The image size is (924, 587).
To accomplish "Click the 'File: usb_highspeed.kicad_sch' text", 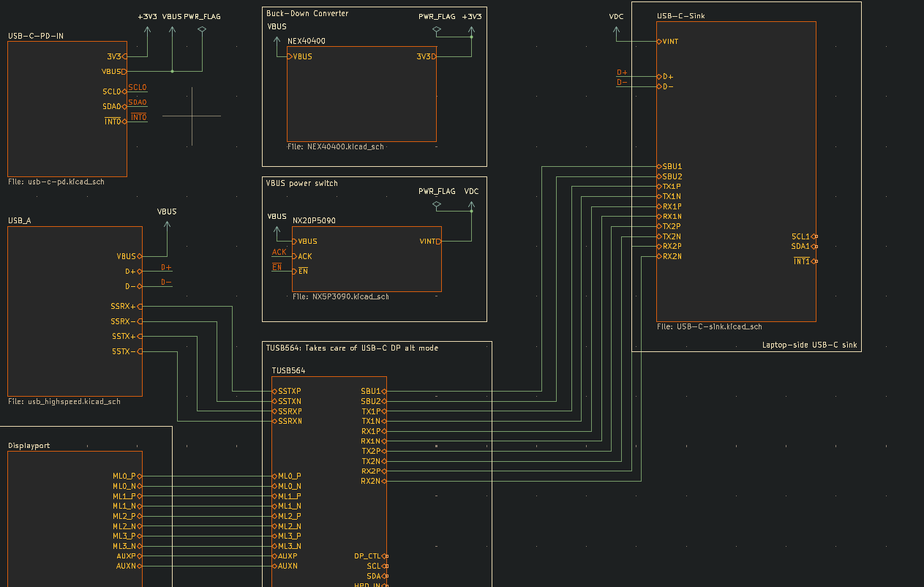I will point(64,401).
